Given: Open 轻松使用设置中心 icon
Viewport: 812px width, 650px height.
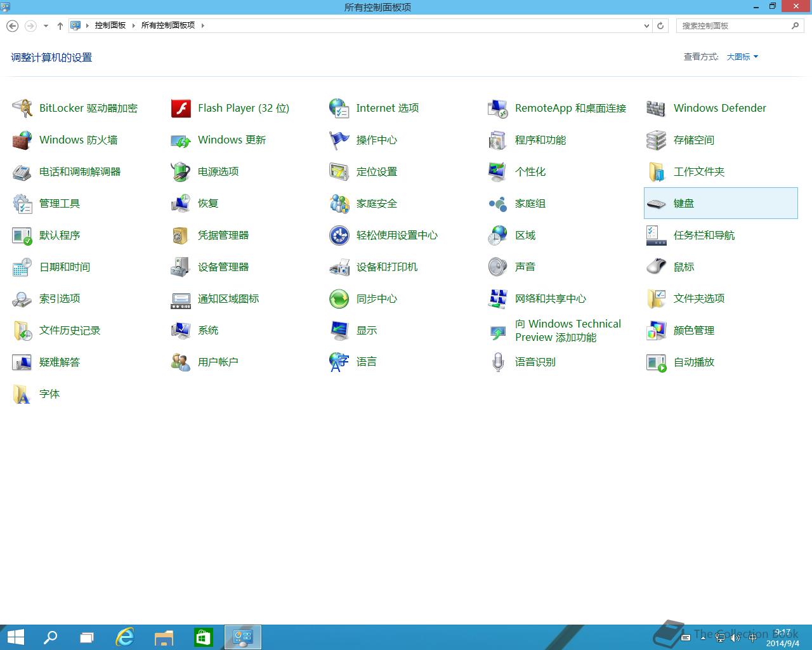Looking at the screenshot, I should [339, 235].
